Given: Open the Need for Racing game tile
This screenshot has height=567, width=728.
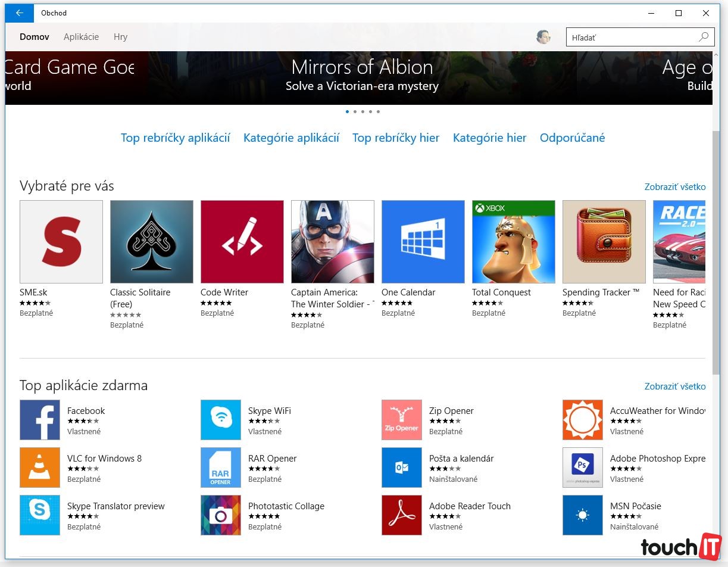Looking at the screenshot, I should (x=679, y=242).
